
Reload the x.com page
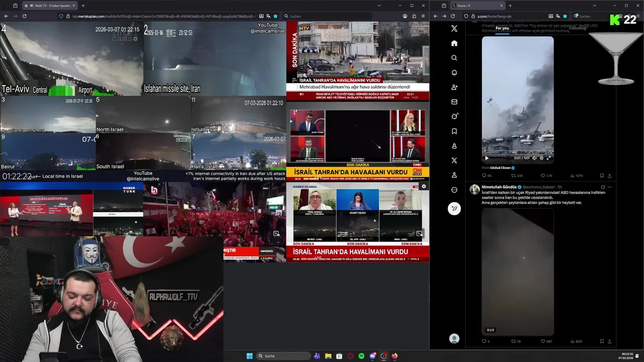[x=453, y=16]
